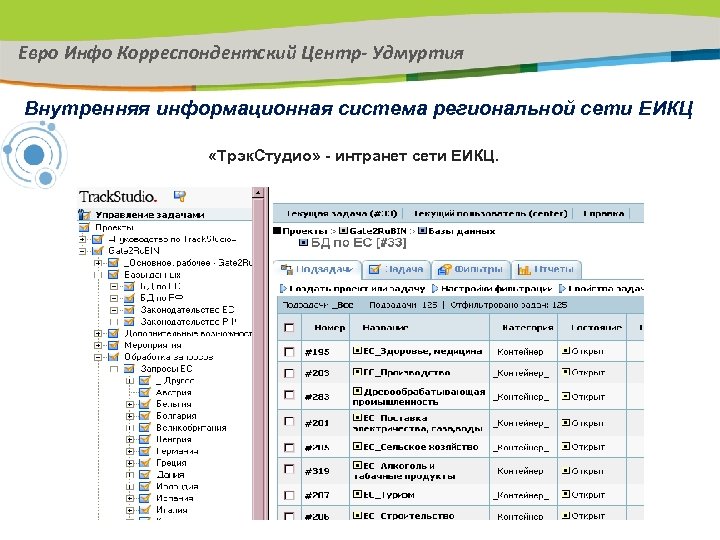Toggle the select-all checkbox in table header
Viewport: 720px width, 540px height.
click(289, 328)
